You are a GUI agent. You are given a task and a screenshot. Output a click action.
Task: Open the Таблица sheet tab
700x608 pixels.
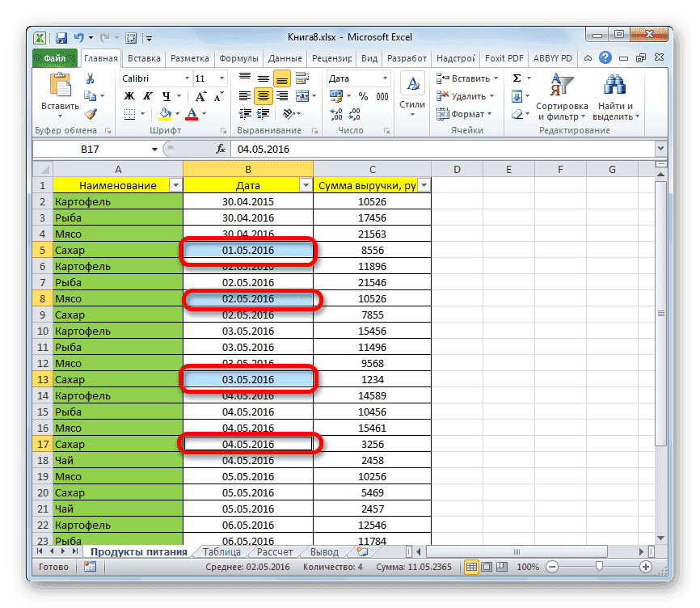220,551
